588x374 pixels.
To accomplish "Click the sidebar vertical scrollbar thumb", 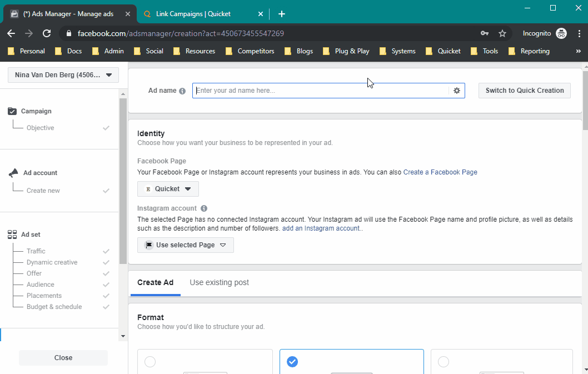I will 123,181.
